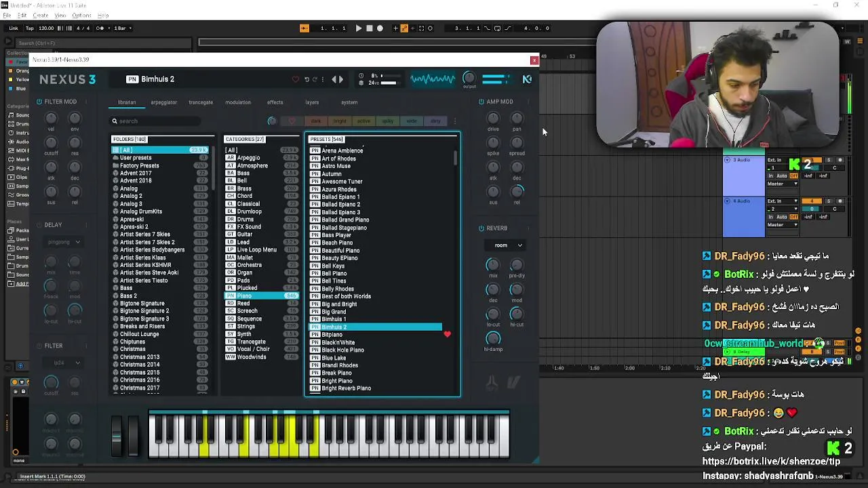Toggle the DELAY power button
868x488 pixels.
click(x=39, y=225)
